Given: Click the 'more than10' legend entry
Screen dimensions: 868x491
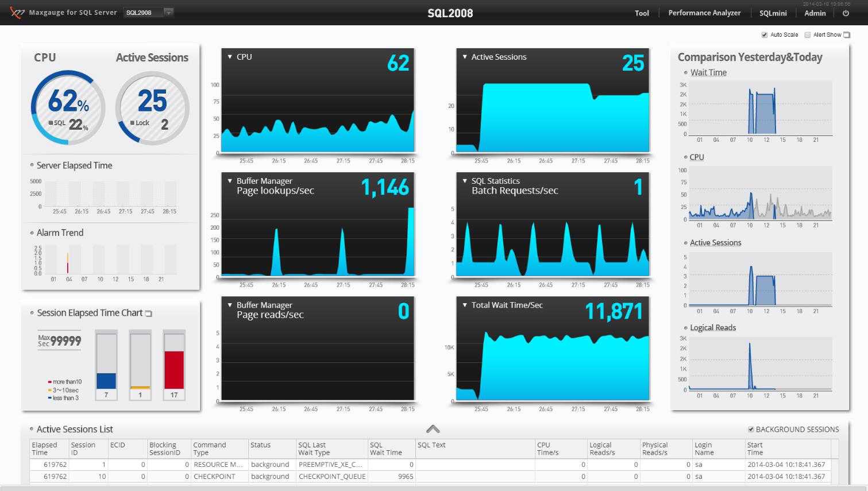Looking at the screenshot, I should [65, 382].
